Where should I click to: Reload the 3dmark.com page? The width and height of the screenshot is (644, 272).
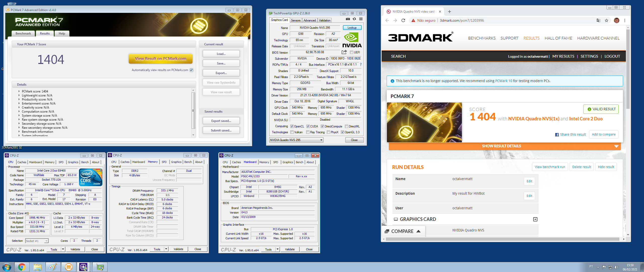[x=403, y=20]
